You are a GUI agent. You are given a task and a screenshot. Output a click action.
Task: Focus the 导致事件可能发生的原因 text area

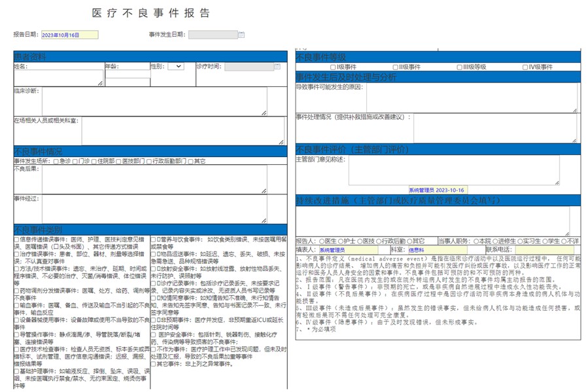tap(472, 98)
